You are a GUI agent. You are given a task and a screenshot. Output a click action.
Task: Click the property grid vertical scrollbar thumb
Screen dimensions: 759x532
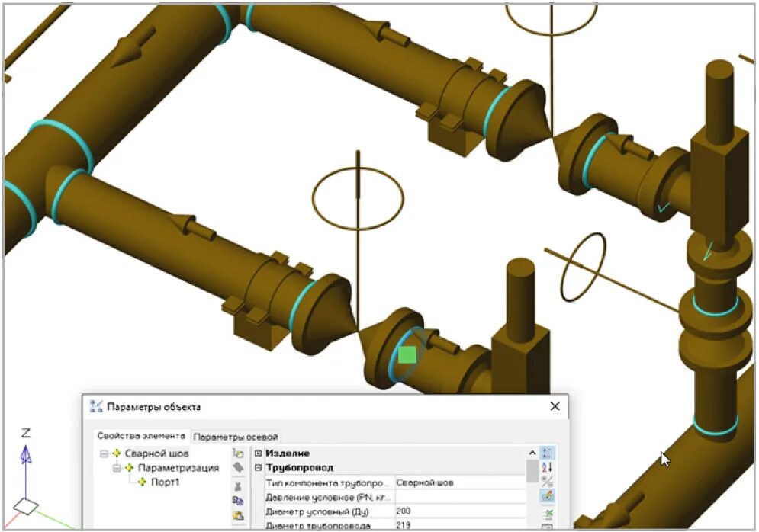click(532, 471)
